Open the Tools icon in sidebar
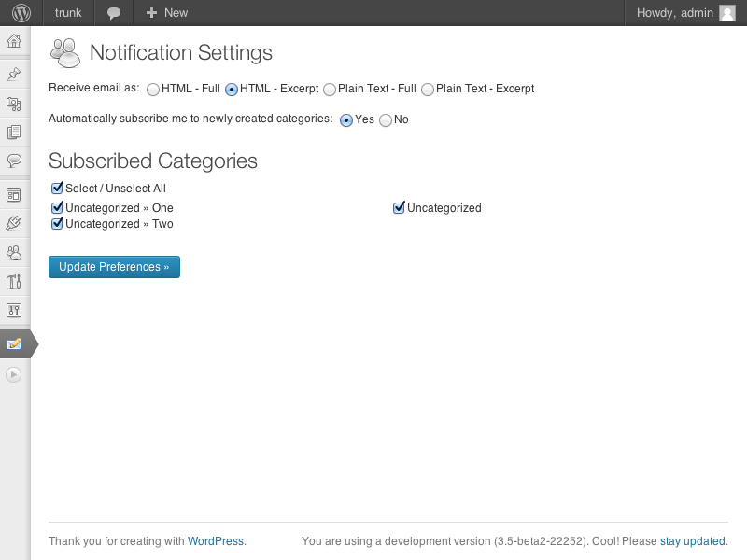This screenshot has height=560, width=747. (x=14, y=282)
